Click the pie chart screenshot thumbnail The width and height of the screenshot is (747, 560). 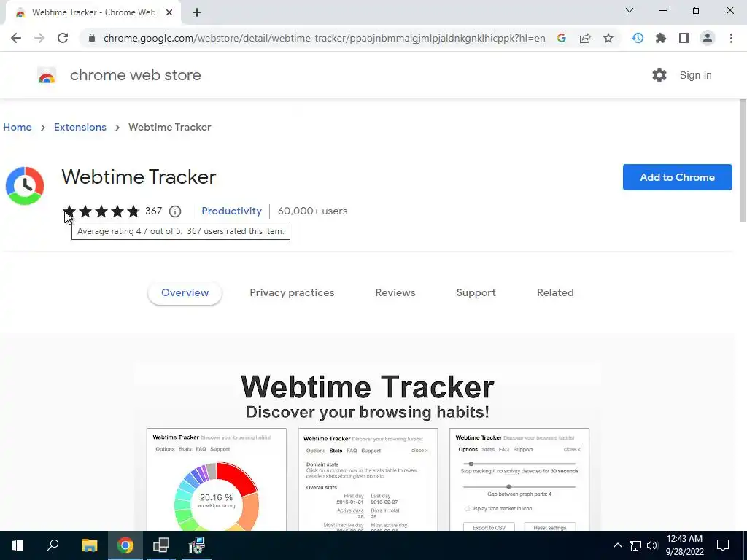tap(216, 480)
